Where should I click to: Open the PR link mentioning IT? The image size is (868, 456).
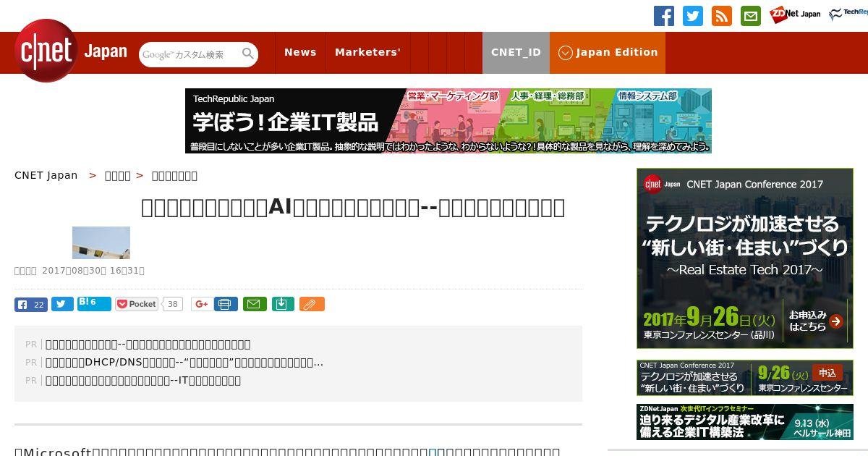tap(143, 380)
